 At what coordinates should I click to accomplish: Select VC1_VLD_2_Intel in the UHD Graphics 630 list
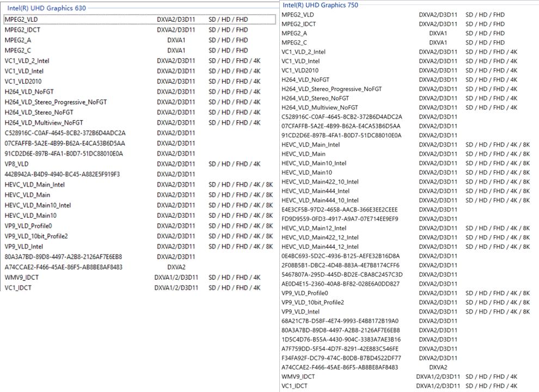point(140,61)
